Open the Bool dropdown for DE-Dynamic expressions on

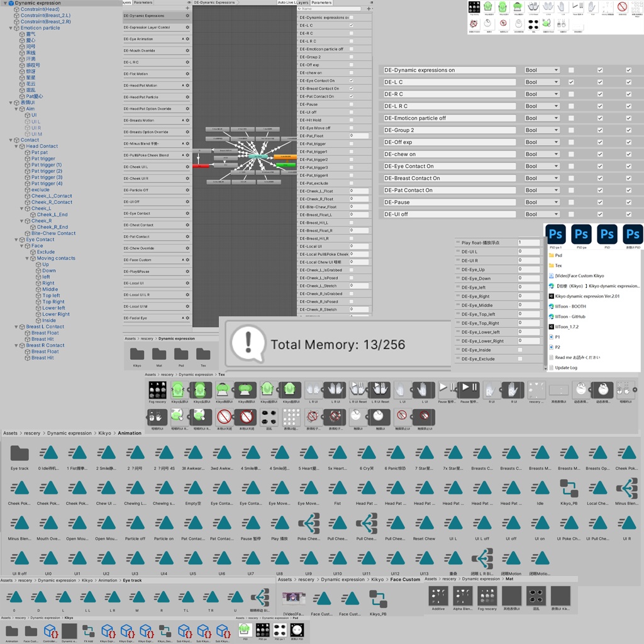tap(541, 70)
